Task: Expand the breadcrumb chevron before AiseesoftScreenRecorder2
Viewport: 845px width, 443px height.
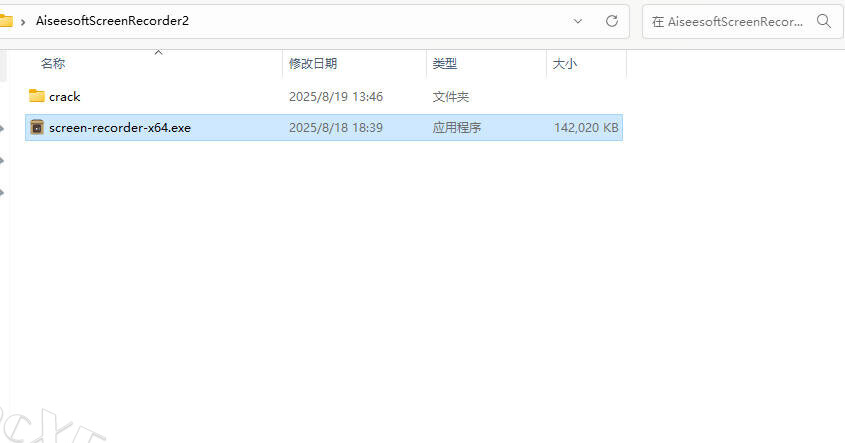Action: [22, 21]
